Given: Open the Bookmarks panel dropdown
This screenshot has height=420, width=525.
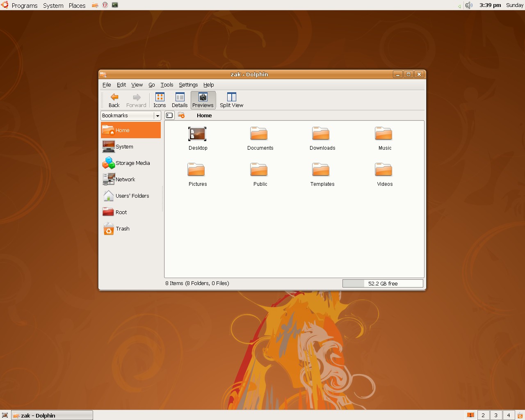Looking at the screenshot, I should [131, 116].
